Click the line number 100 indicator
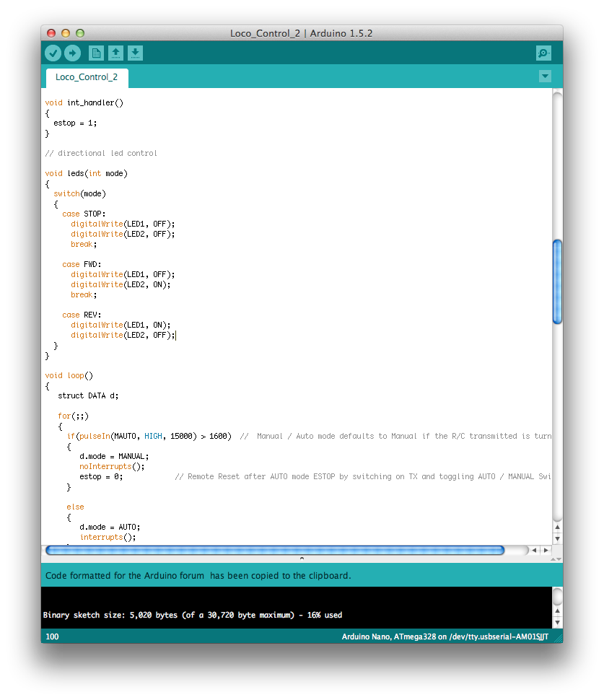Screen dimensions: 604x700 point(51,636)
